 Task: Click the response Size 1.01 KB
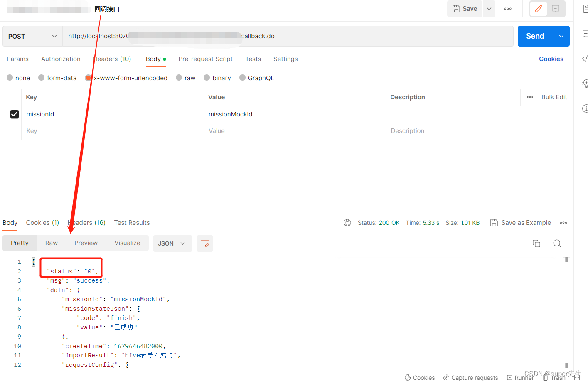click(x=463, y=223)
